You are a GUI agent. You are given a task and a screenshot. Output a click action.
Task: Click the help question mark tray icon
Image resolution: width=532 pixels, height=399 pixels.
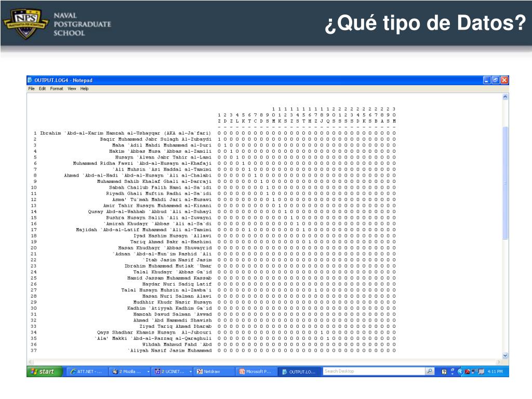tap(444, 372)
